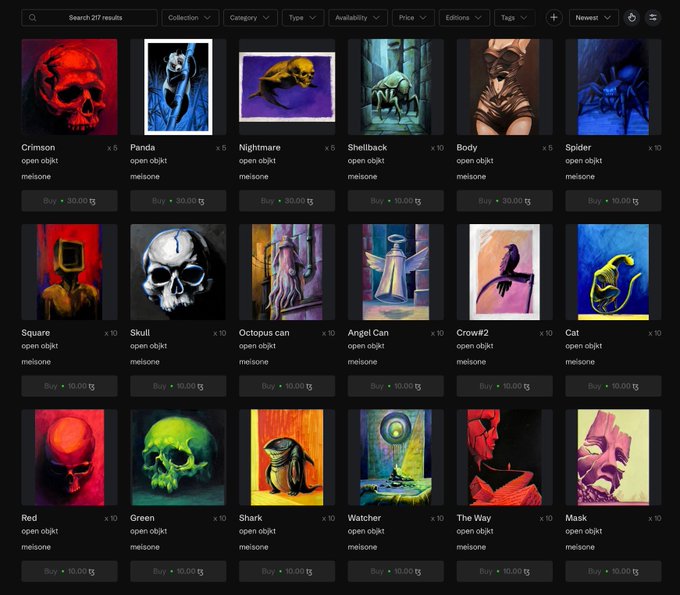The height and width of the screenshot is (595, 680).
Task: View the yellow Cat artwork thumbnail
Action: (x=613, y=272)
